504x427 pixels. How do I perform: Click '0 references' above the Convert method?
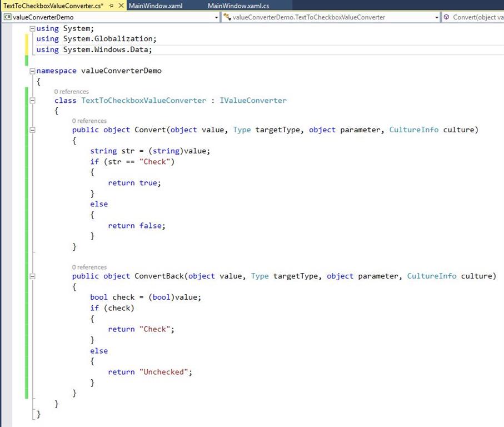89,121
